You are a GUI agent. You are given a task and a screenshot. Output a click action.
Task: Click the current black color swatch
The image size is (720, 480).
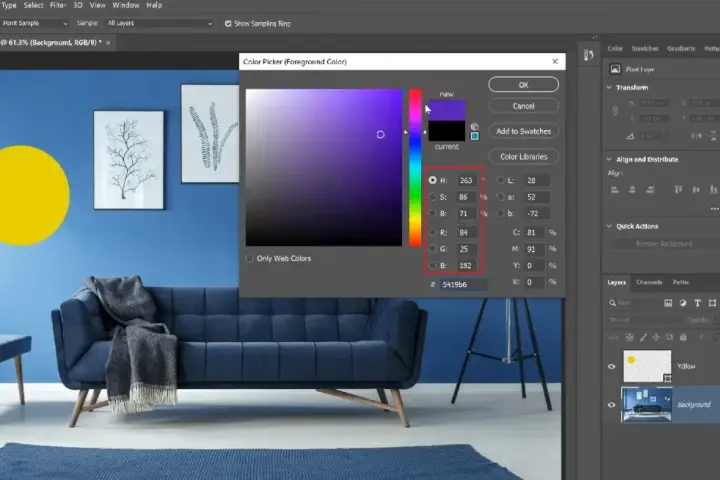(x=446, y=131)
